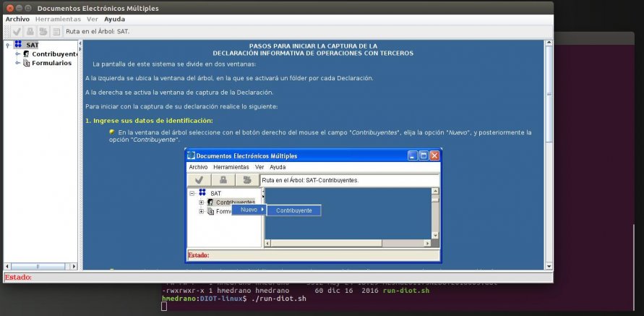Click the terminal window scrollbar

point(633,267)
